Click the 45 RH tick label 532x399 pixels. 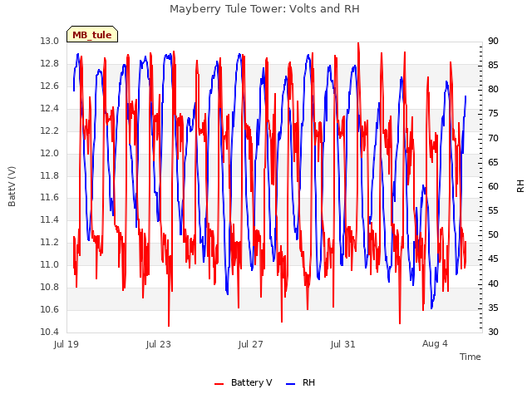coord(493,259)
